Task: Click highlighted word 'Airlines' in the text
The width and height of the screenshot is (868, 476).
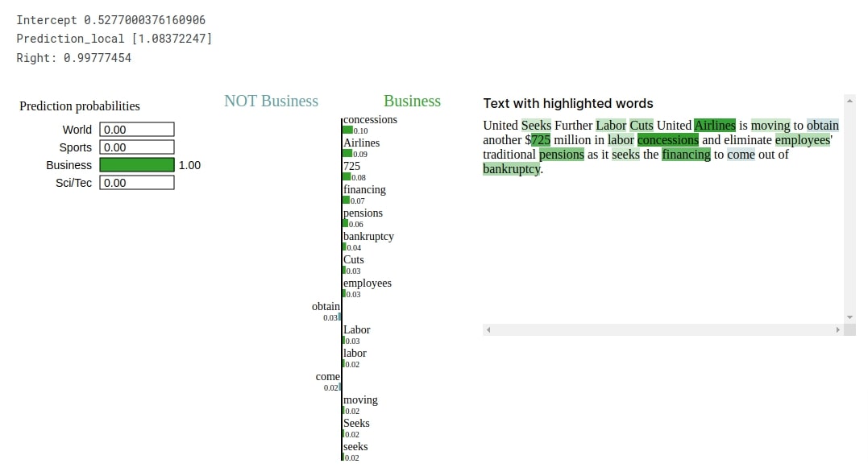Action: click(715, 126)
